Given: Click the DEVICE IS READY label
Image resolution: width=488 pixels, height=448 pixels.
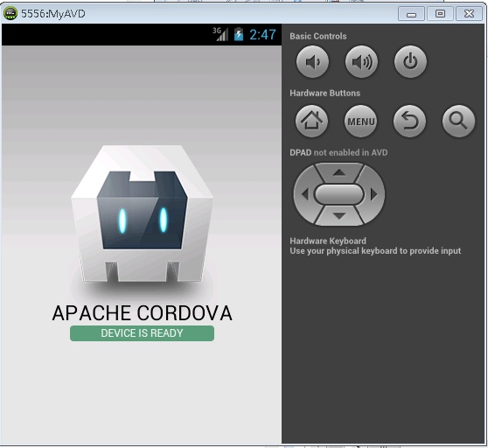Looking at the screenshot, I should point(142,333).
